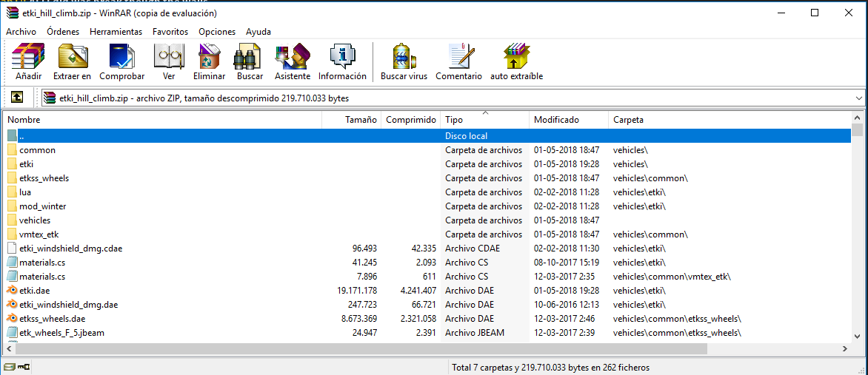Screen dimensions: 868x375
Task: Click the vmtex_etk folder icon
Action: (x=13, y=234)
